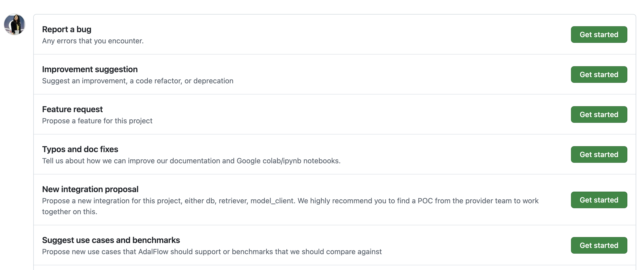Click the 'together on this.' text line
This screenshot has height=270, width=644.
(x=70, y=212)
